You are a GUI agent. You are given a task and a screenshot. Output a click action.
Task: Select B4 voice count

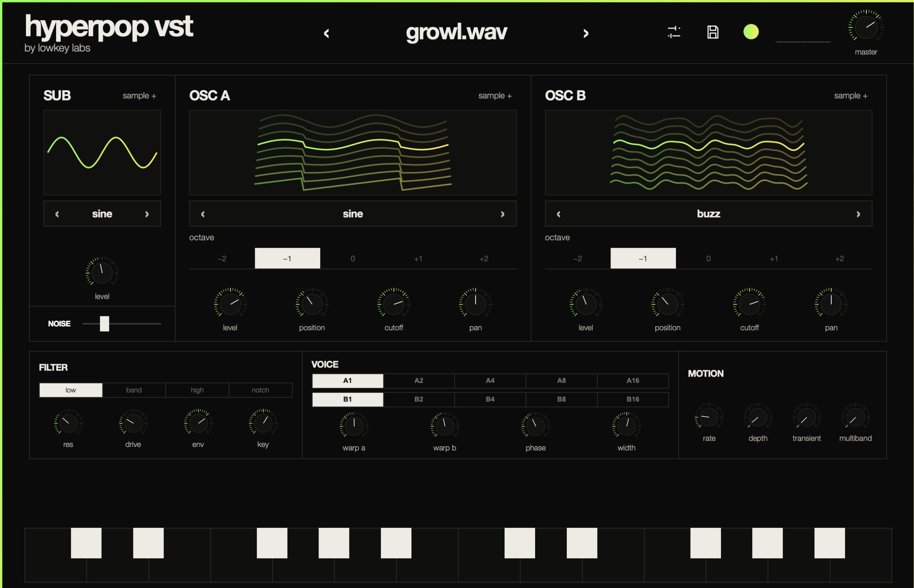pos(490,399)
